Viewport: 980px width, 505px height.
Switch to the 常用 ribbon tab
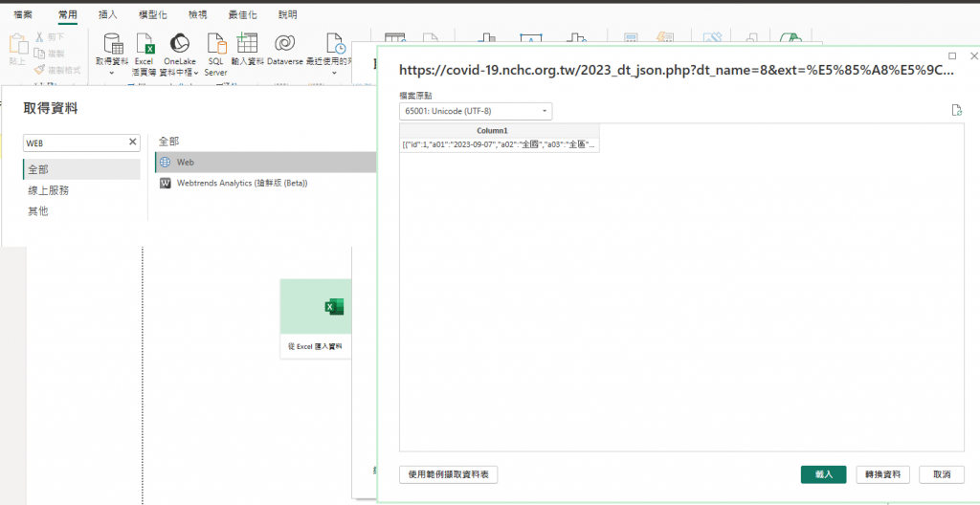coord(68,14)
